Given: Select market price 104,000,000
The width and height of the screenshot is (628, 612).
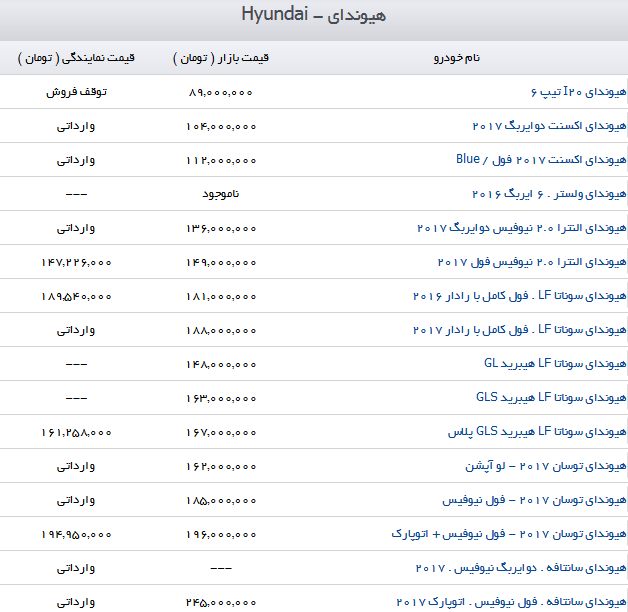Looking at the screenshot, I should 221,127.
